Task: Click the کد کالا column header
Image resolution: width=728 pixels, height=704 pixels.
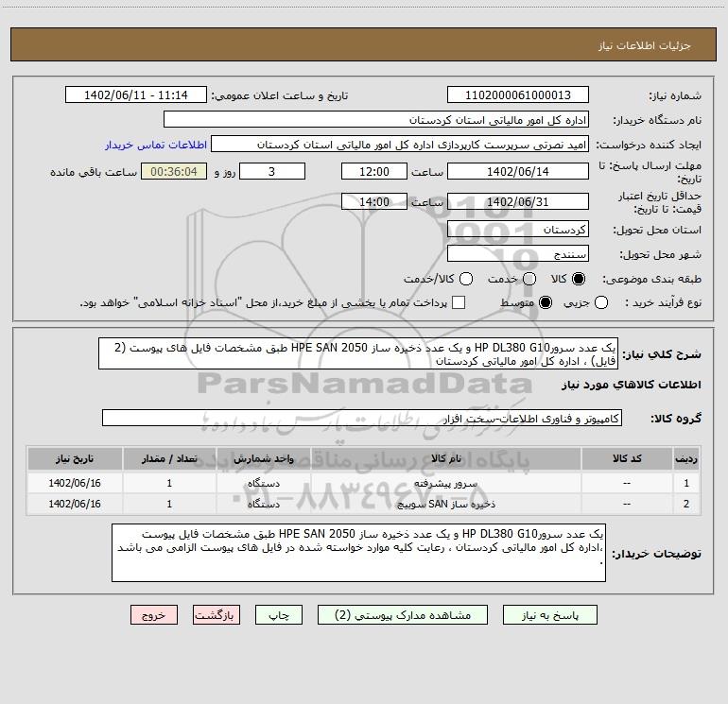Action: pos(627,459)
